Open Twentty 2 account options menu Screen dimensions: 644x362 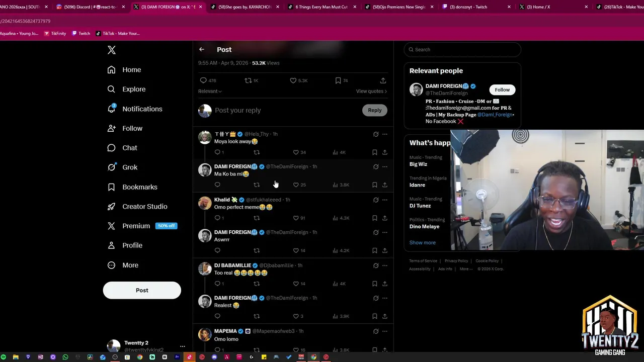[x=183, y=346]
